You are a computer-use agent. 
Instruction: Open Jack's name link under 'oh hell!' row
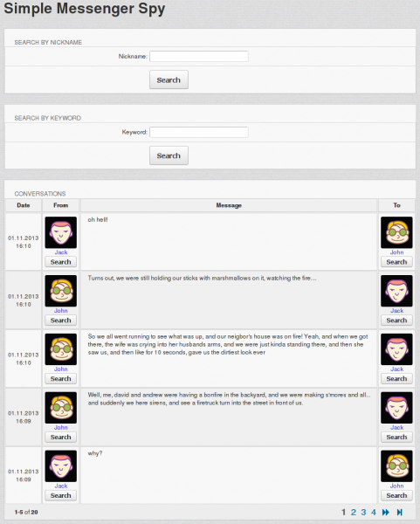(x=61, y=252)
